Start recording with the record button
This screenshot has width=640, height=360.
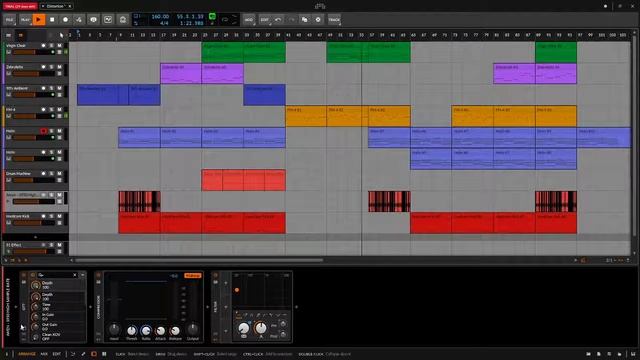tap(65, 19)
